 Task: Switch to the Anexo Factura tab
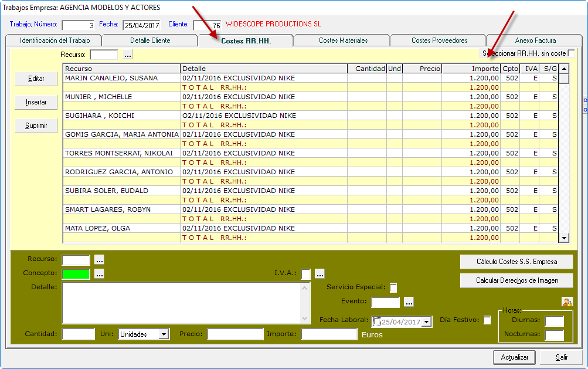tap(535, 40)
